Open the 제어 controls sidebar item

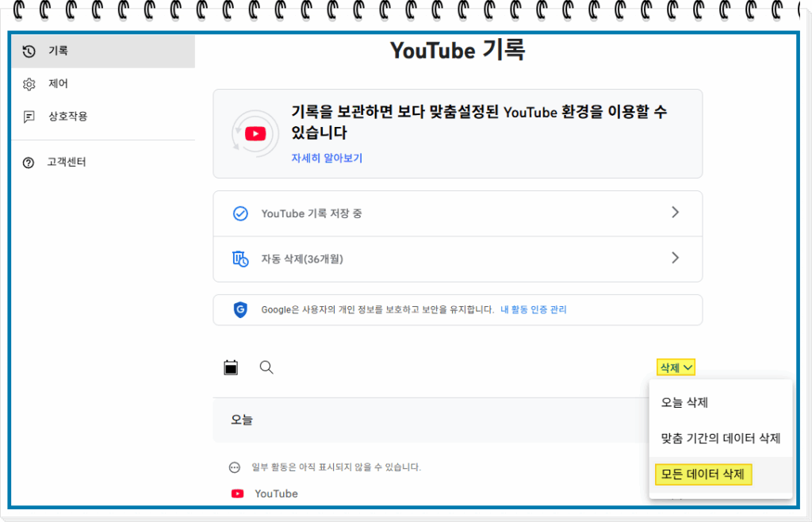(103, 83)
